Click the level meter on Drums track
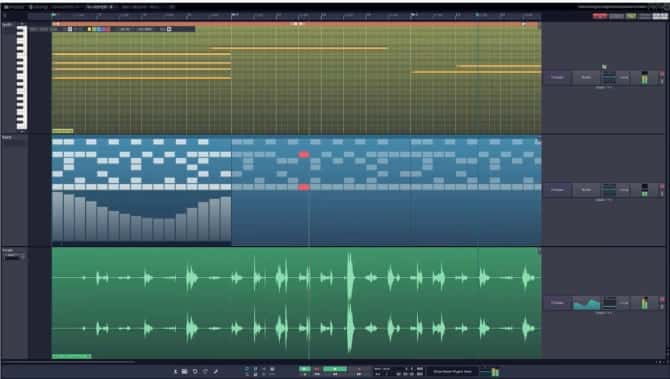The image size is (670, 379). click(x=644, y=190)
